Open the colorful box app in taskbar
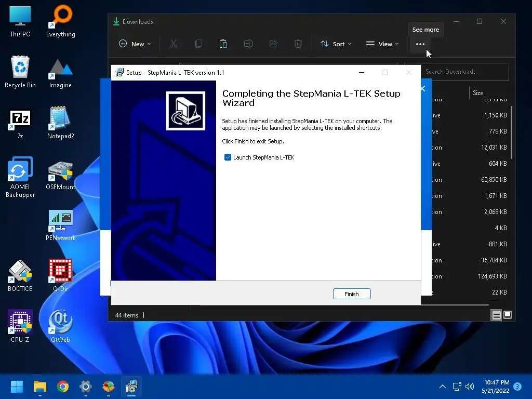 [109, 387]
